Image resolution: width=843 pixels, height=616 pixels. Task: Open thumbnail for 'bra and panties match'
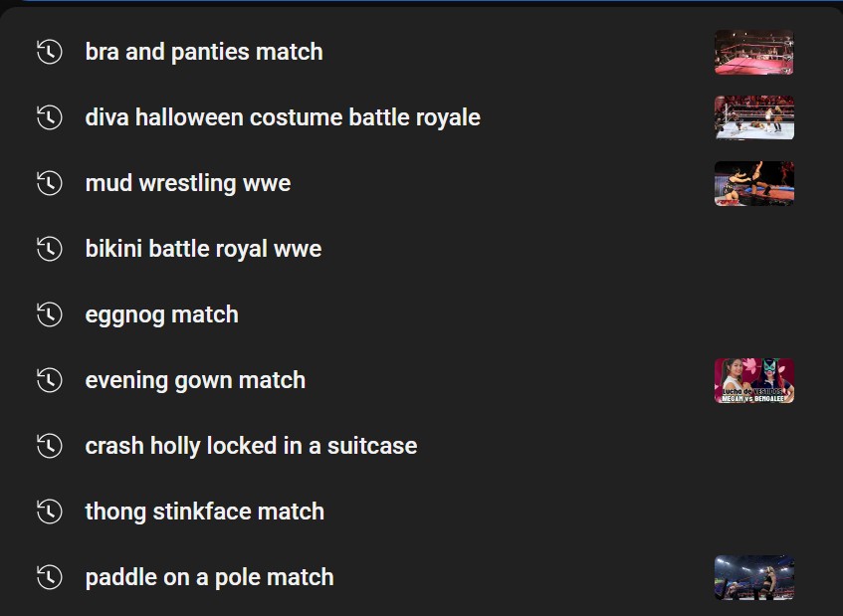[753, 52]
